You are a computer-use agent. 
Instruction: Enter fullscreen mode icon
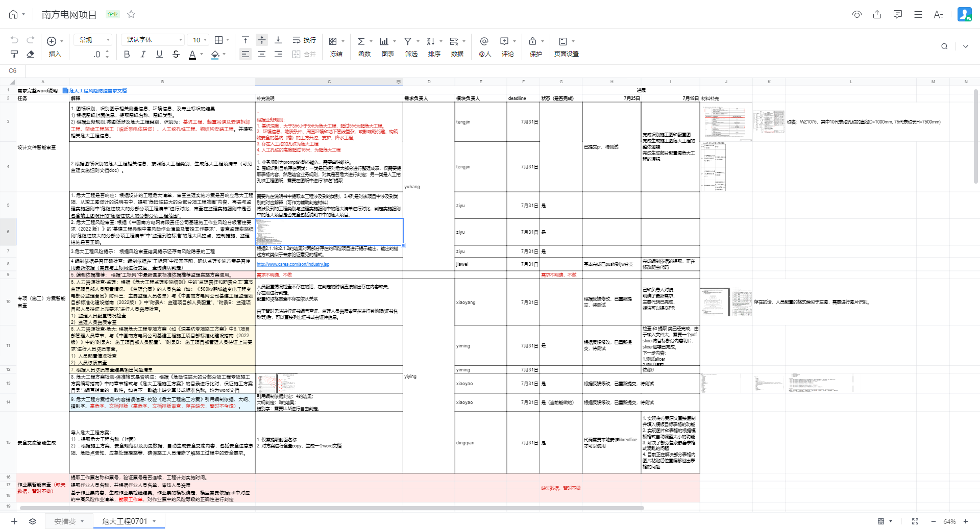[915, 521]
